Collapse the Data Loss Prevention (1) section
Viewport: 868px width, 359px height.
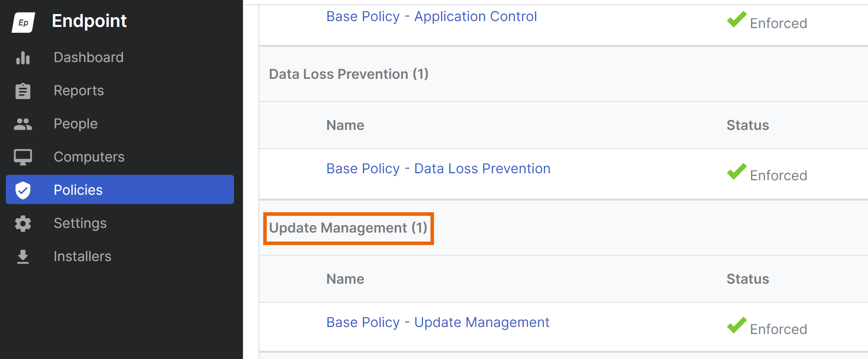click(349, 74)
